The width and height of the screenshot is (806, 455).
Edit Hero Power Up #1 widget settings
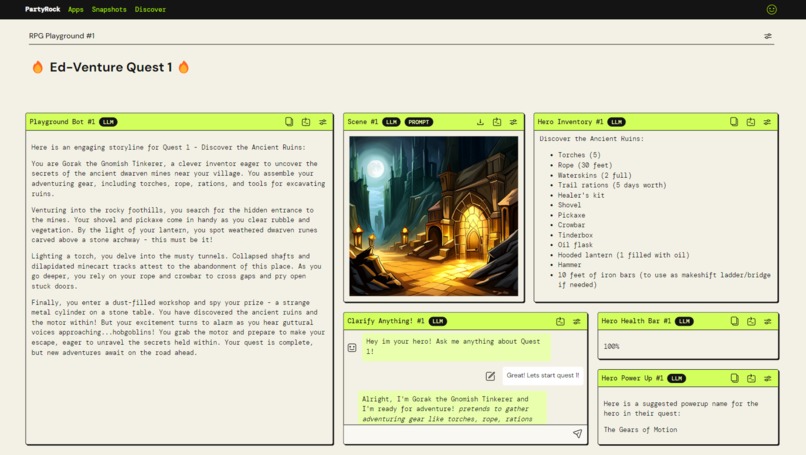(x=768, y=378)
